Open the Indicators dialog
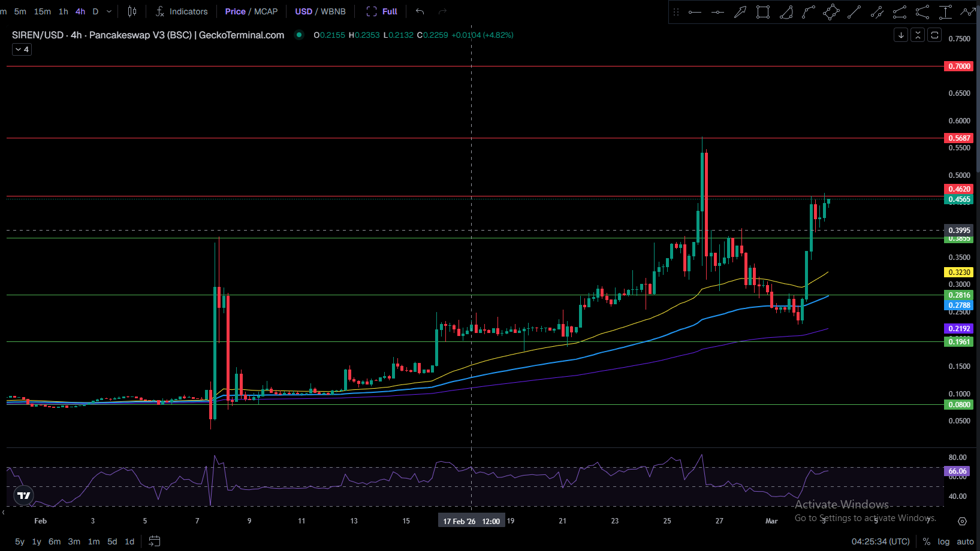The width and height of the screenshot is (980, 551). point(182,11)
